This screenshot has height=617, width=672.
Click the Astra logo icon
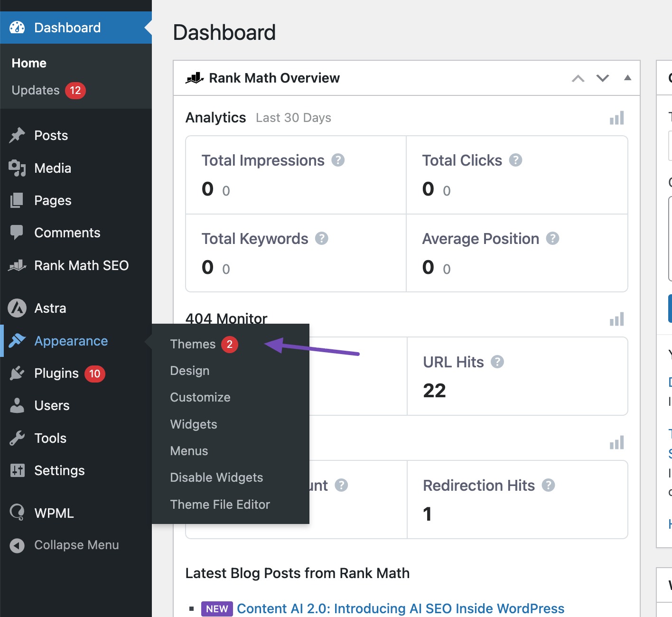click(x=17, y=308)
